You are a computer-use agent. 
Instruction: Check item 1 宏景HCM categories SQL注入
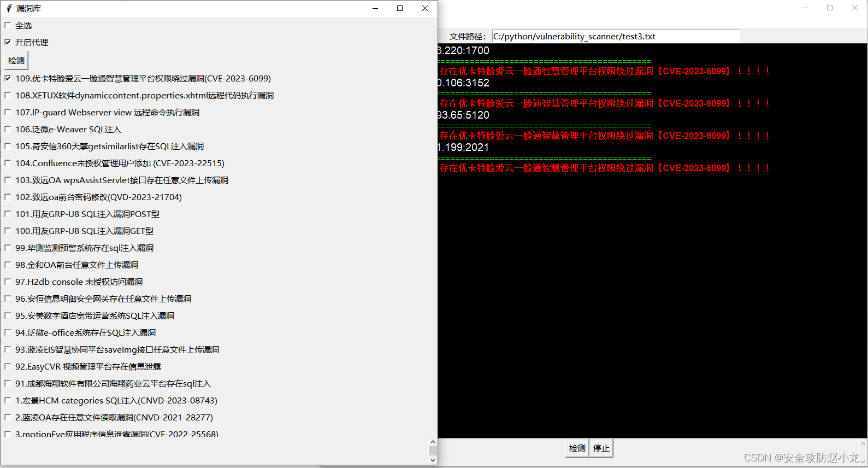pos(8,400)
